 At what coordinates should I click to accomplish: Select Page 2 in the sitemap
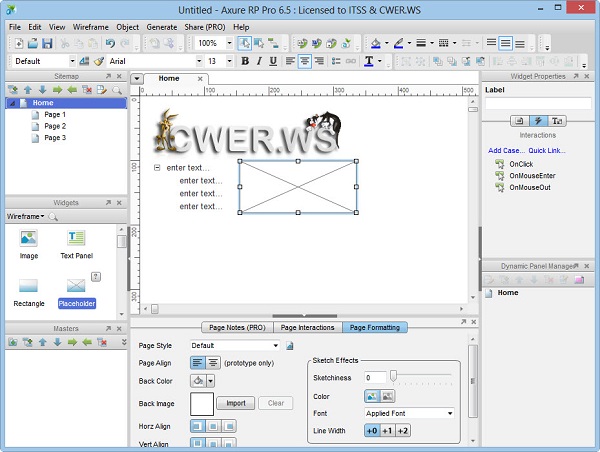coord(55,126)
